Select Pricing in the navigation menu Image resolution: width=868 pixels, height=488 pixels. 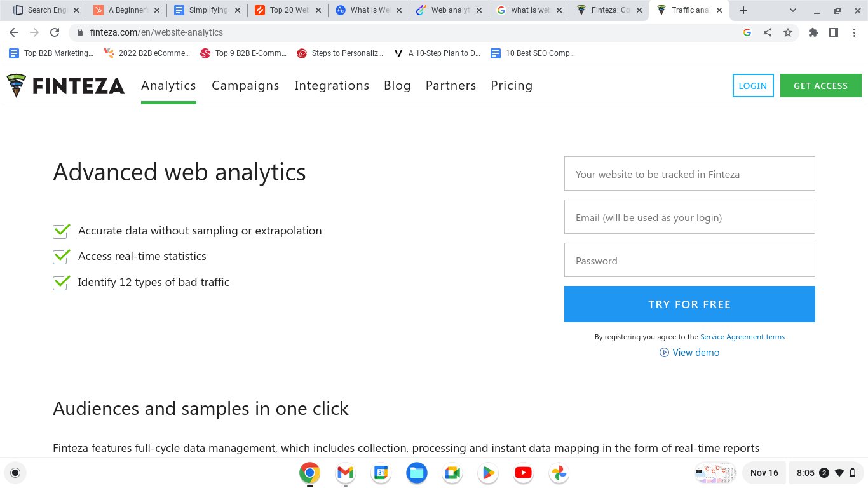point(512,85)
